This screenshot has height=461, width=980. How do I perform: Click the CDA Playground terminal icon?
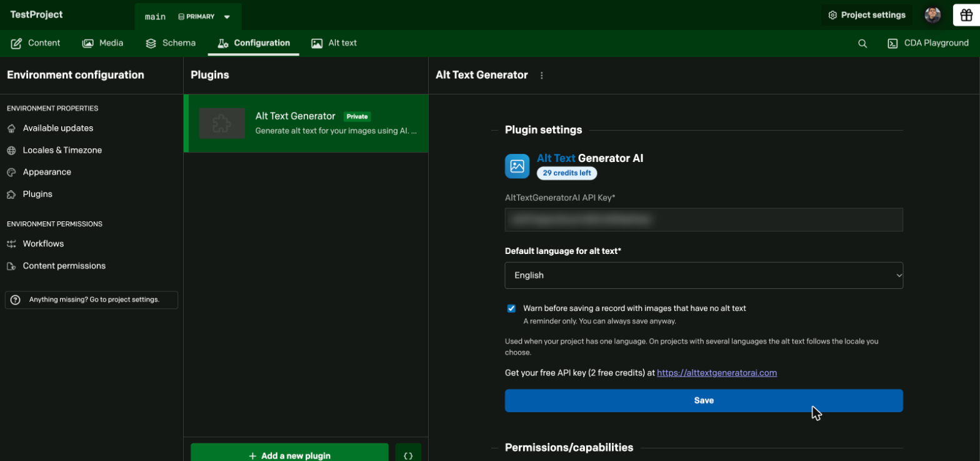892,43
